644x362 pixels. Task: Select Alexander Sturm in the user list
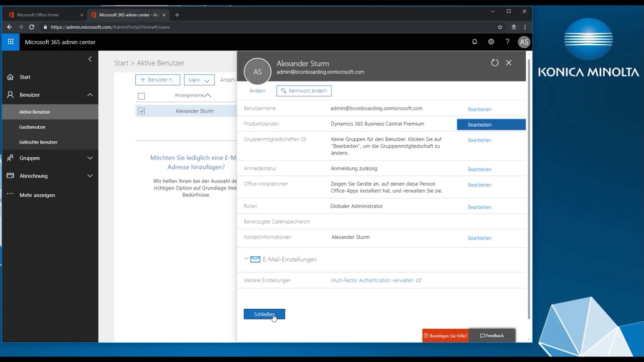(x=195, y=111)
